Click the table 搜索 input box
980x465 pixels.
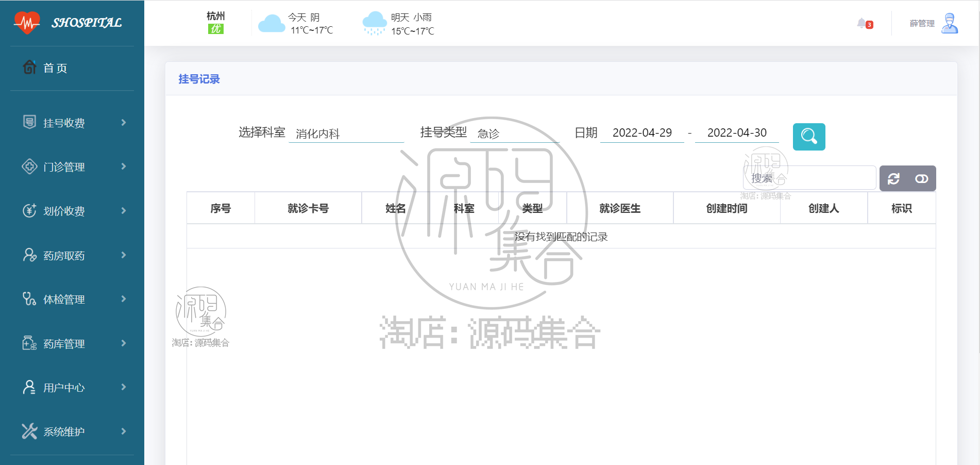pos(809,178)
